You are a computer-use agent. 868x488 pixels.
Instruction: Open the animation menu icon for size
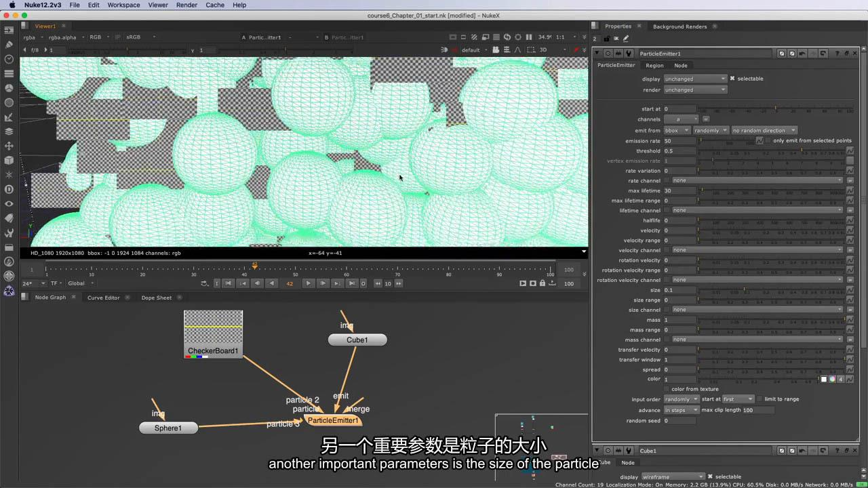click(x=850, y=290)
